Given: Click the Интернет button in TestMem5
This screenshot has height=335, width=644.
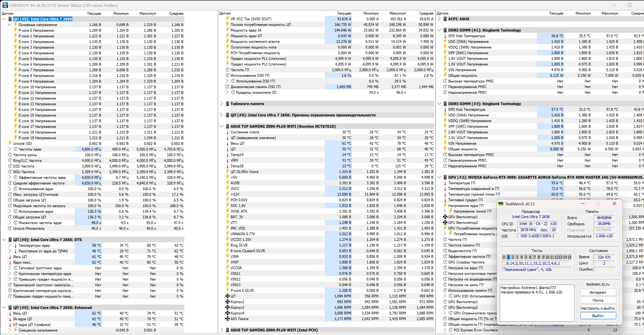Looking at the screenshot, I should click(x=598, y=292).
